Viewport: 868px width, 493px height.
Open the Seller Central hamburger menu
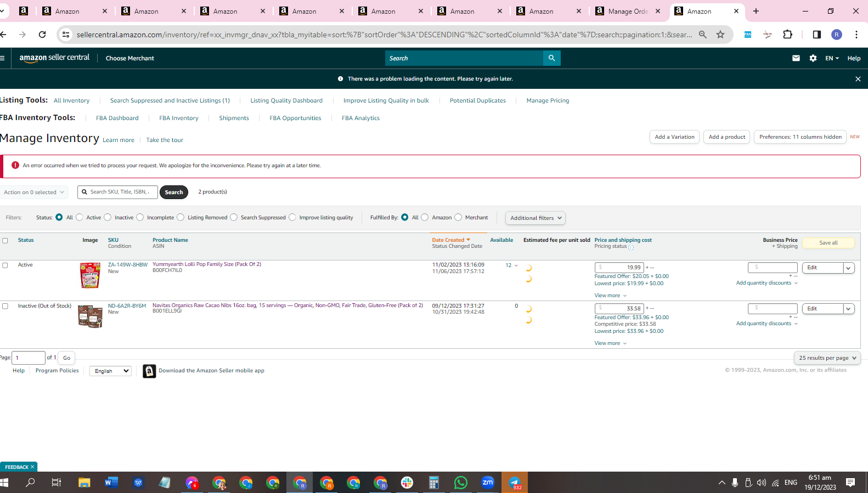3,58
